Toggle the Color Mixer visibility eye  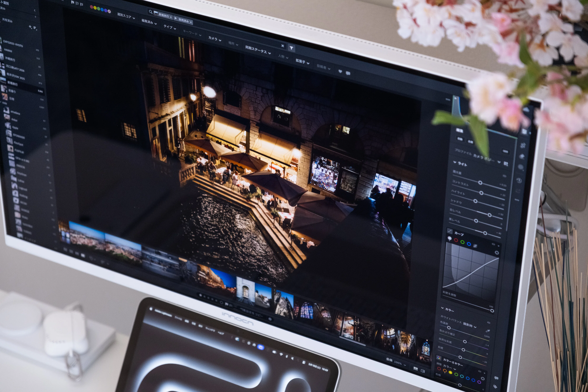pos(480,372)
